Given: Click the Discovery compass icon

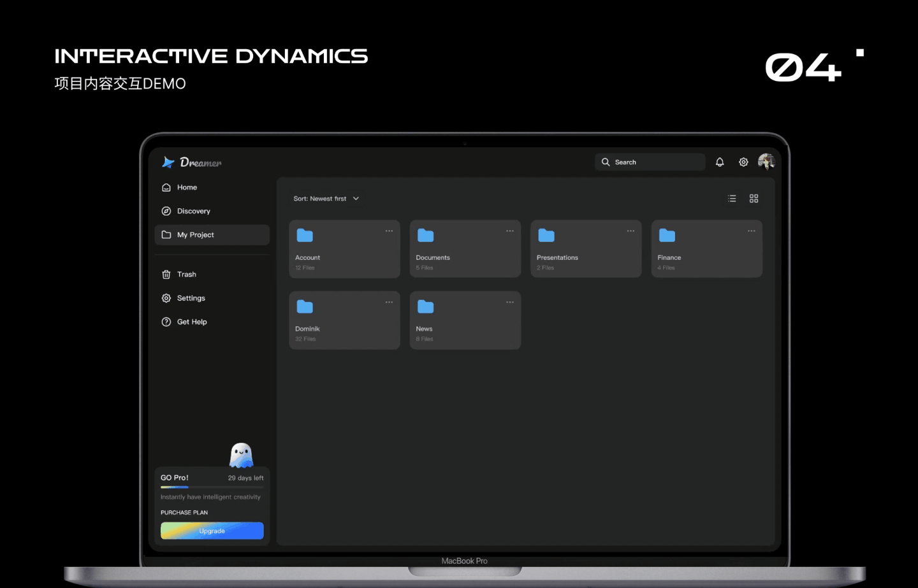Looking at the screenshot, I should (x=166, y=211).
